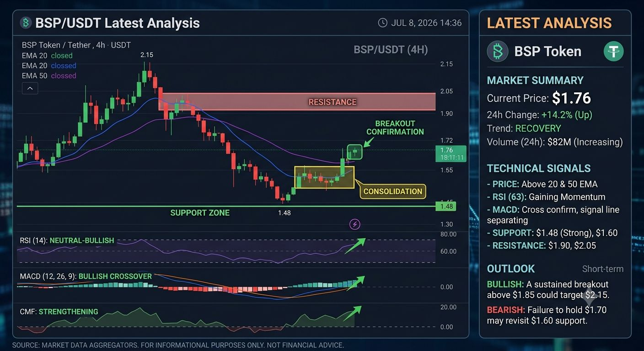Click the 0.00 MACD scale value
The width and height of the screenshot is (644, 351).
[446, 287]
